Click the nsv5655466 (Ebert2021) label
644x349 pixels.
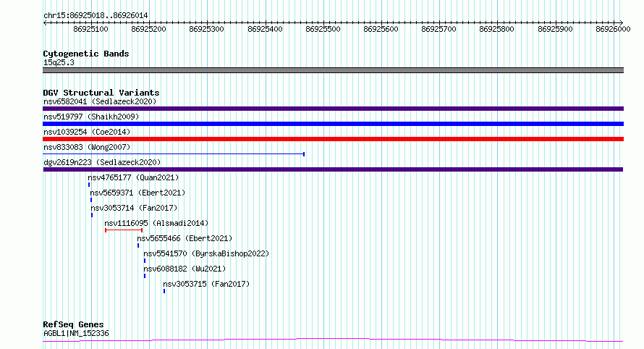185,238
